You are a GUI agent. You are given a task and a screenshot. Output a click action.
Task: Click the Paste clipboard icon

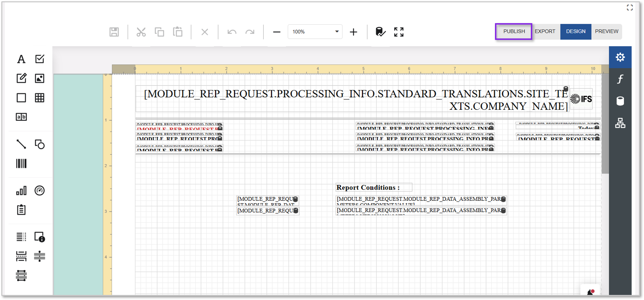tap(178, 32)
